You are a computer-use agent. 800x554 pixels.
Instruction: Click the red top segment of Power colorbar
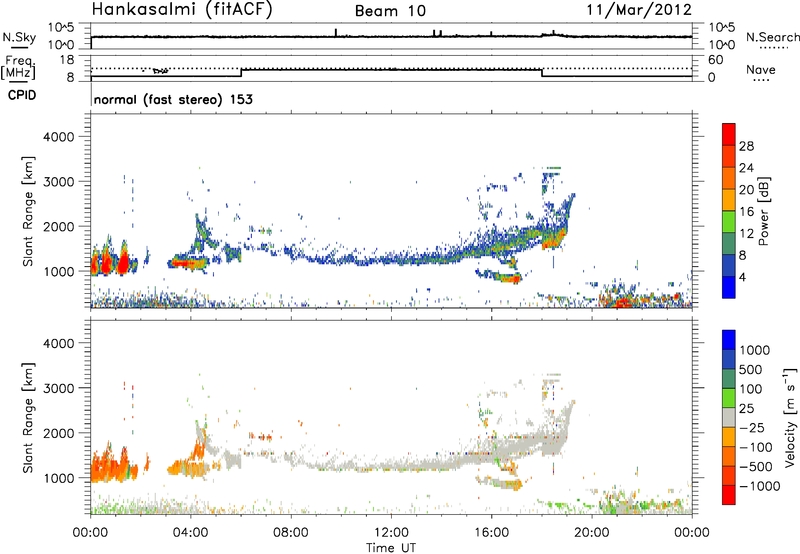click(x=729, y=134)
